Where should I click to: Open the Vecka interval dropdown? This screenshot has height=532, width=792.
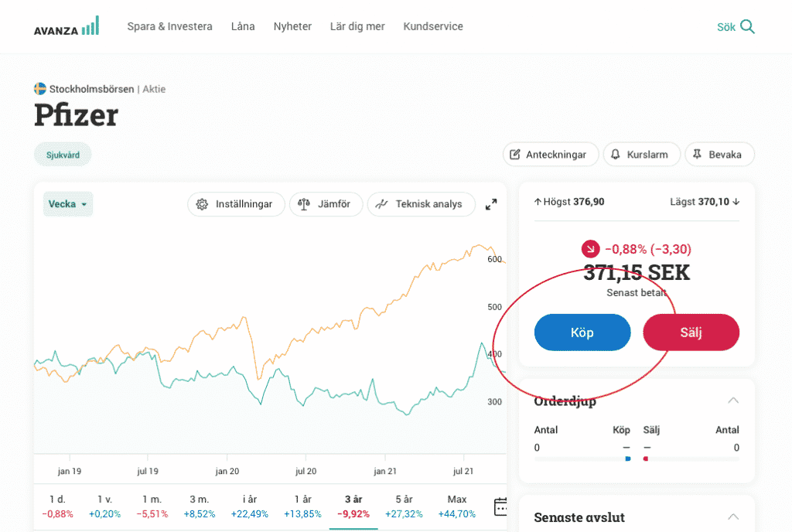[68, 204]
